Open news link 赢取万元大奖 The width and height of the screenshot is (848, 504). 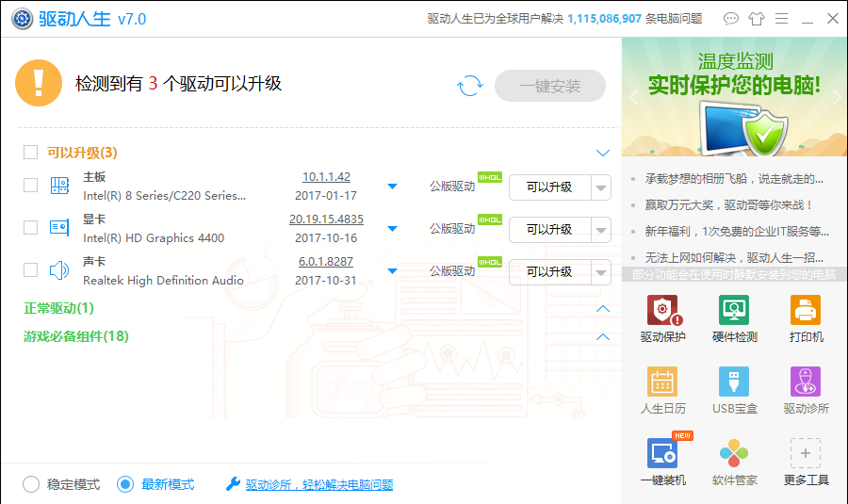(728, 205)
